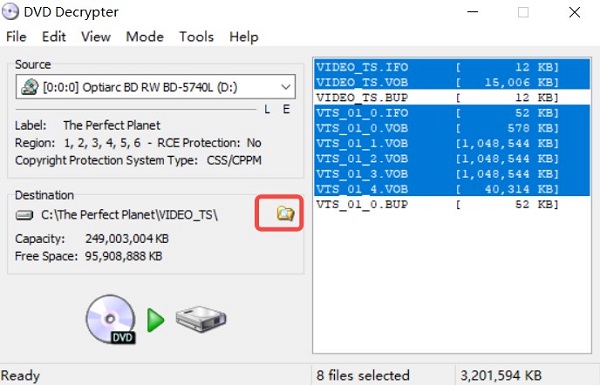
Task: Select VTS_01_0.IFO in file list
Action: point(452,113)
